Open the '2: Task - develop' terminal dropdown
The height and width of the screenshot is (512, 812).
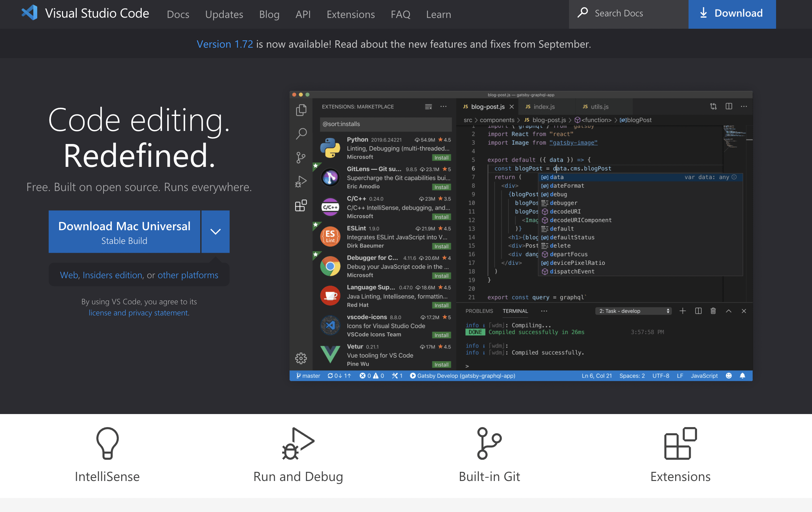tap(633, 311)
